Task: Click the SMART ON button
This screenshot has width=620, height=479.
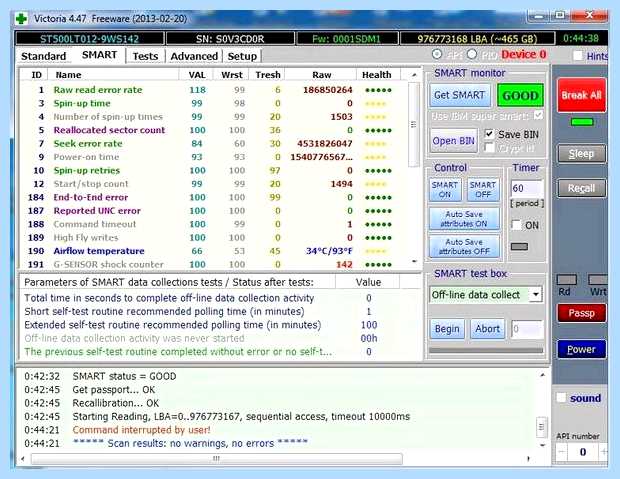Action: 445,189
